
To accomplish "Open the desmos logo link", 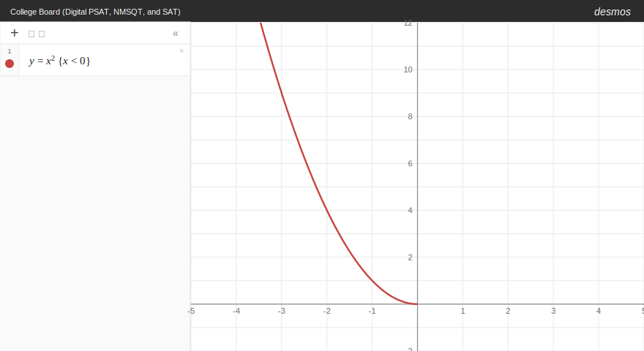I will (x=612, y=12).
